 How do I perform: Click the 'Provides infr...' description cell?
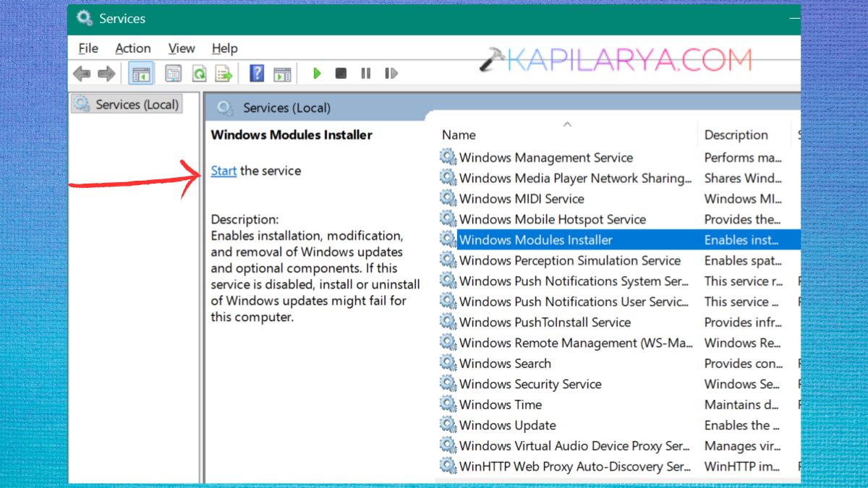click(743, 322)
